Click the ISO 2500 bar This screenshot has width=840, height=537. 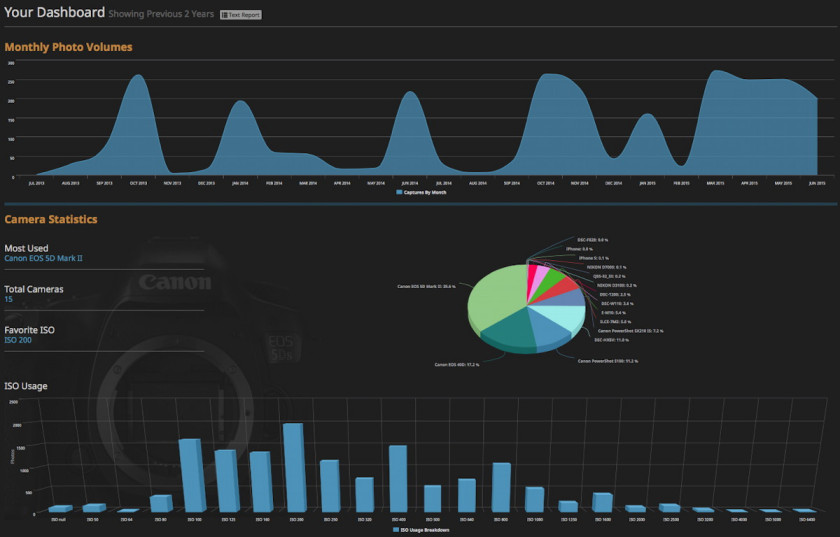670,508
